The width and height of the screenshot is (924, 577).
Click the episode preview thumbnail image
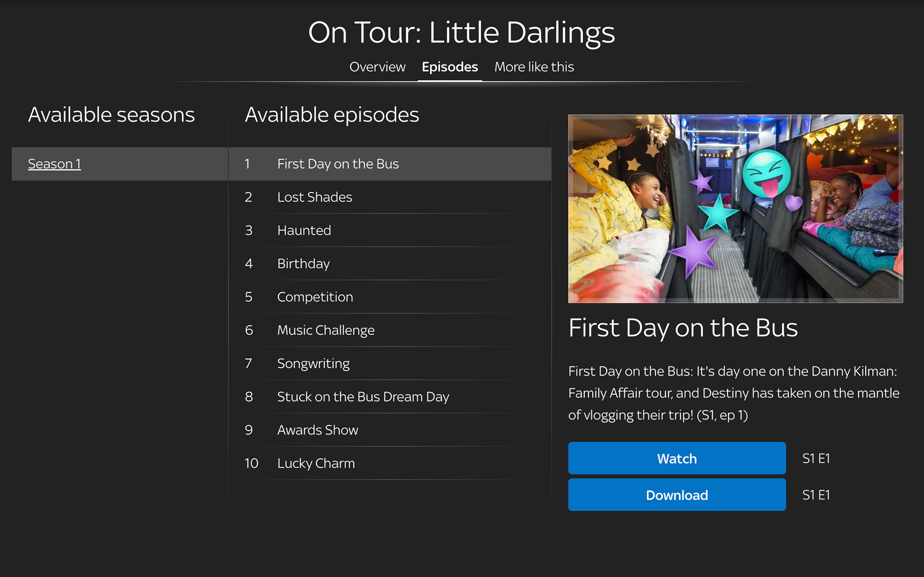tap(735, 208)
